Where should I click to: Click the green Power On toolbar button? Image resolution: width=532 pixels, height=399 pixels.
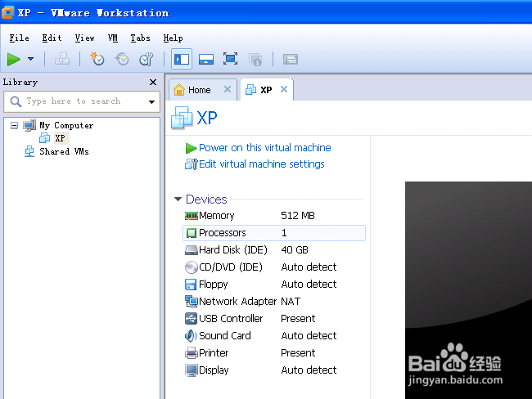(14, 60)
